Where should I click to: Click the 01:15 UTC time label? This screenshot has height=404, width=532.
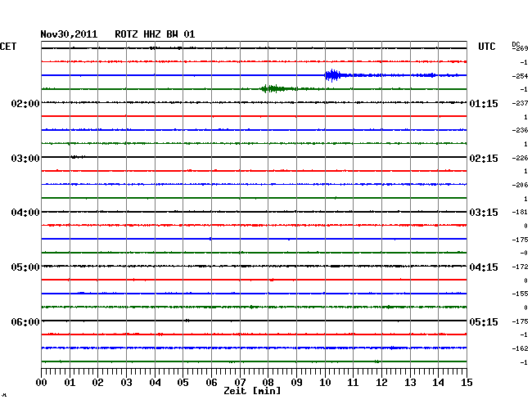(x=484, y=103)
